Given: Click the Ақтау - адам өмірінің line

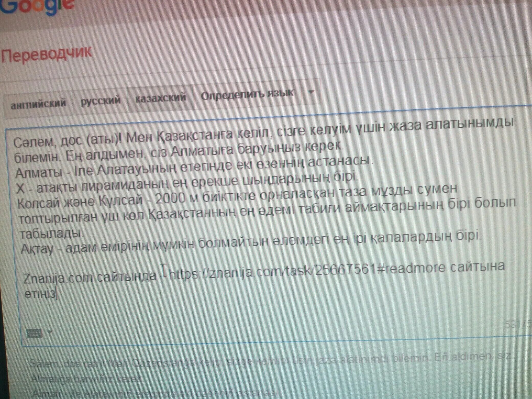Looking at the screenshot, I should click(x=84, y=248).
